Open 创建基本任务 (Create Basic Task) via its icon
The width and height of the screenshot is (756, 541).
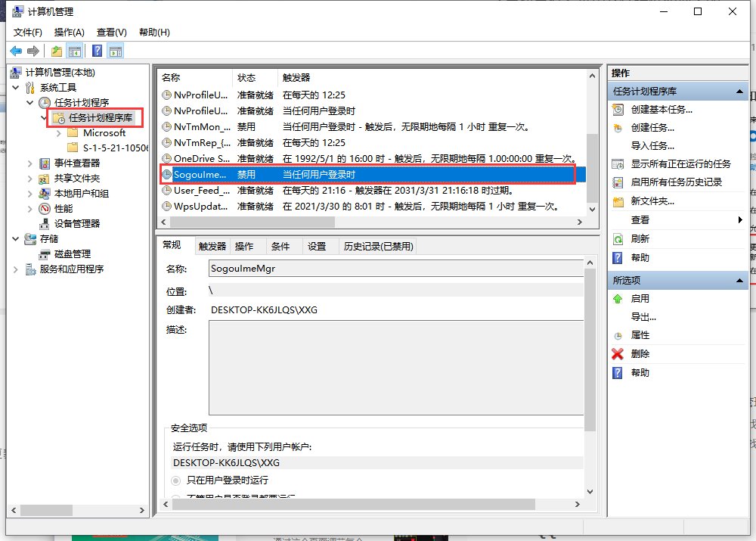(x=618, y=109)
